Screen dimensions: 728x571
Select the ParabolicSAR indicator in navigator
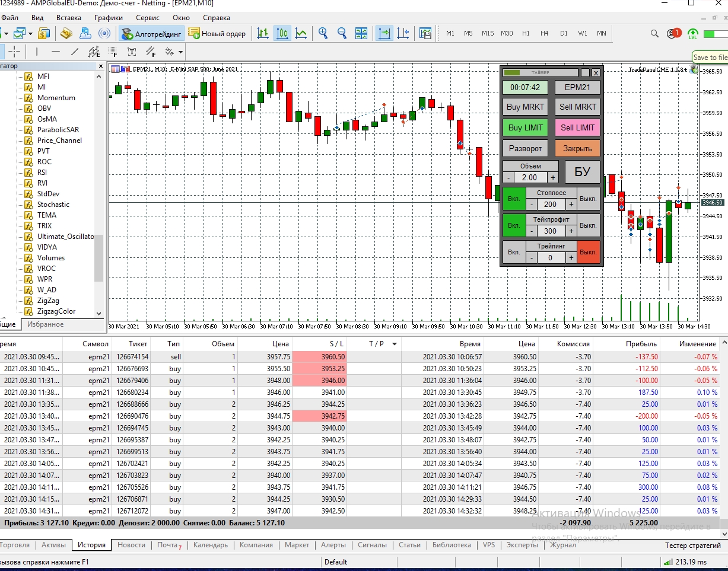click(58, 130)
